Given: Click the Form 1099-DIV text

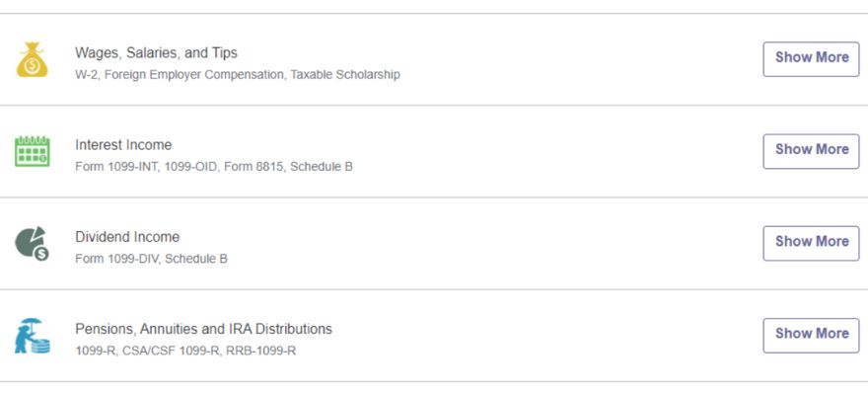Looking at the screenshot, I should pos(116,258).
